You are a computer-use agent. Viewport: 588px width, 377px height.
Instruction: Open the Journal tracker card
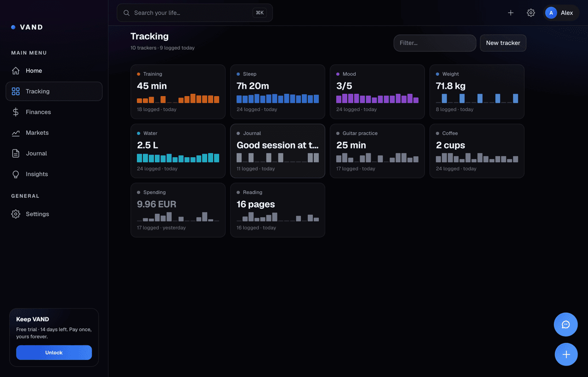click(x=277, y=151)
